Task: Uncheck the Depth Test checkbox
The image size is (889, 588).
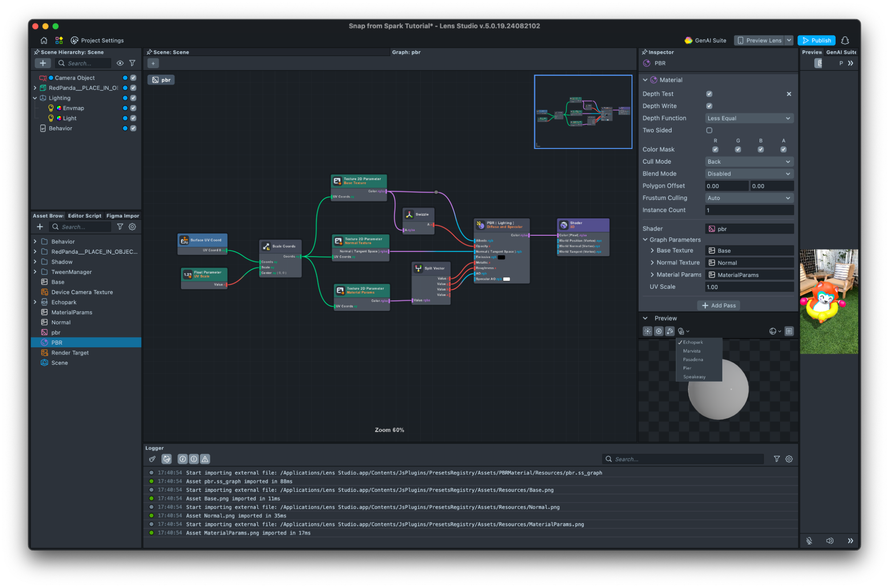Action: pos(709,94)
